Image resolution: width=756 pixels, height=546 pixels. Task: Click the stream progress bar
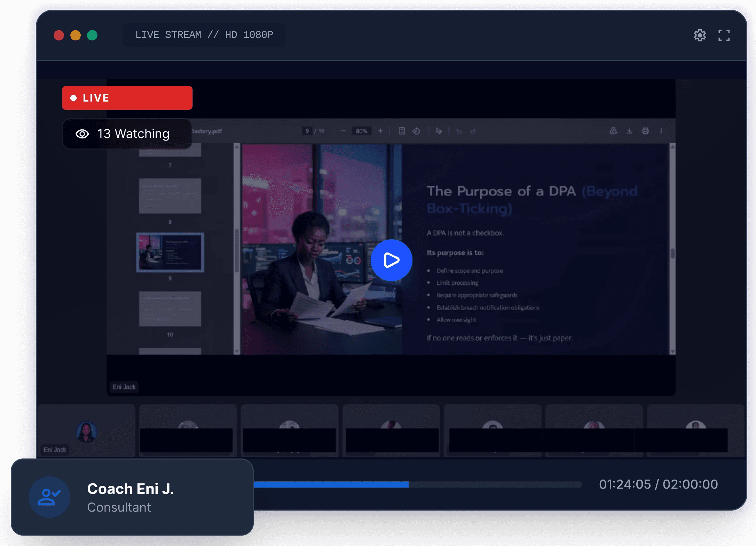point(418,484)
